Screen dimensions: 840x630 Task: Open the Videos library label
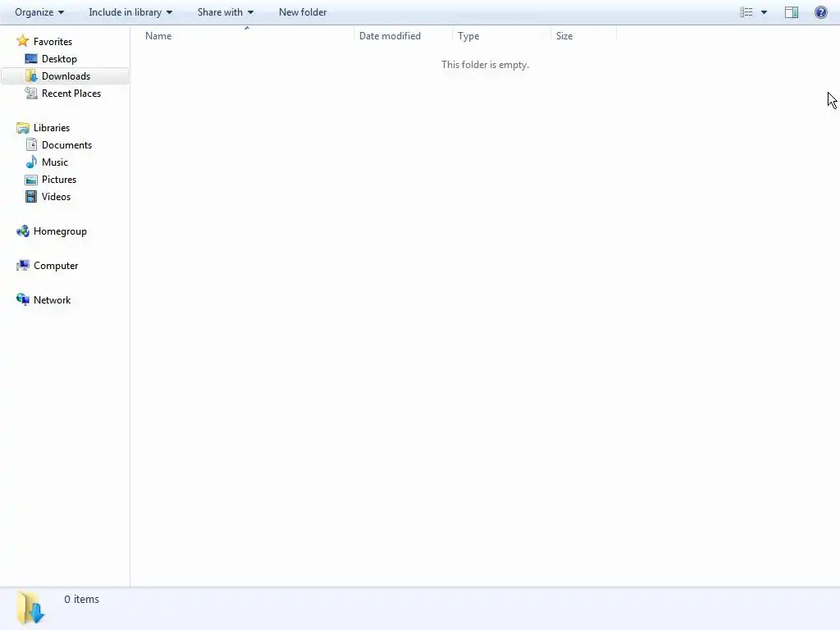point(56,197)
